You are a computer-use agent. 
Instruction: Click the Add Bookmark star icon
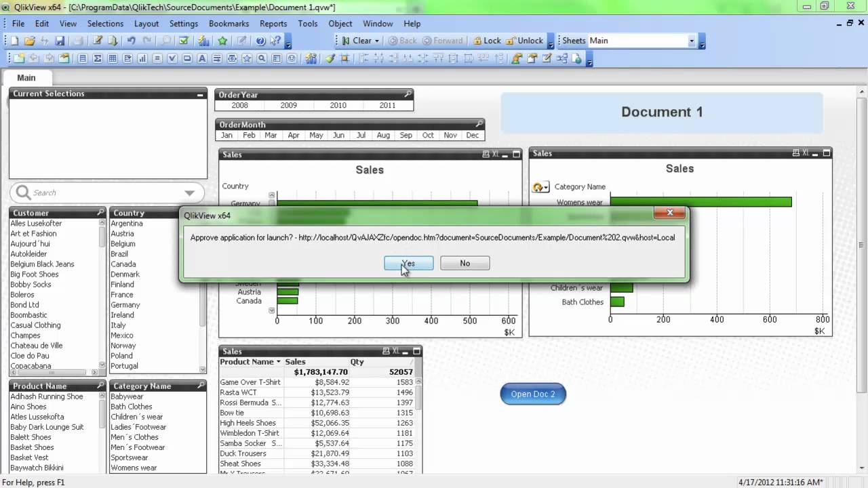222,41
